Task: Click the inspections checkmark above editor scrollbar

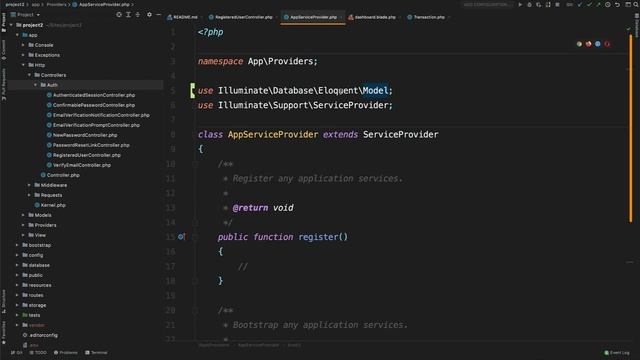Action: pos(629,29)
